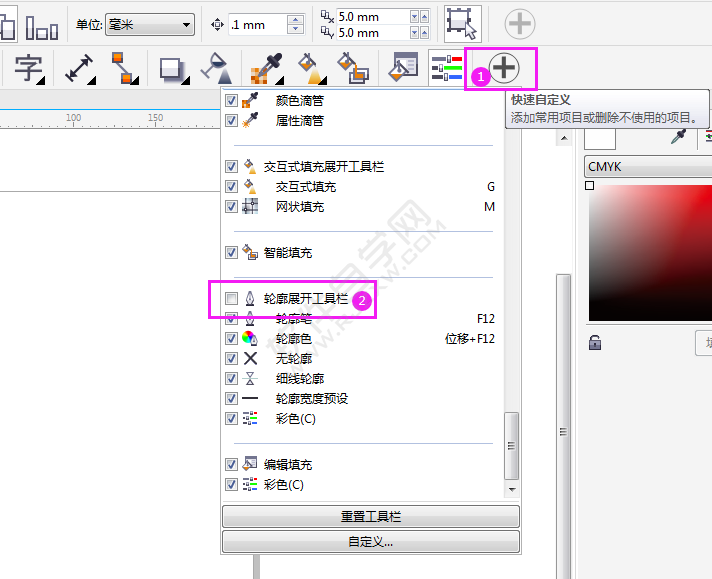Click the 交互式填充 menu entry
This screenshot has width=712, height=579.
[x=361, y=187]
